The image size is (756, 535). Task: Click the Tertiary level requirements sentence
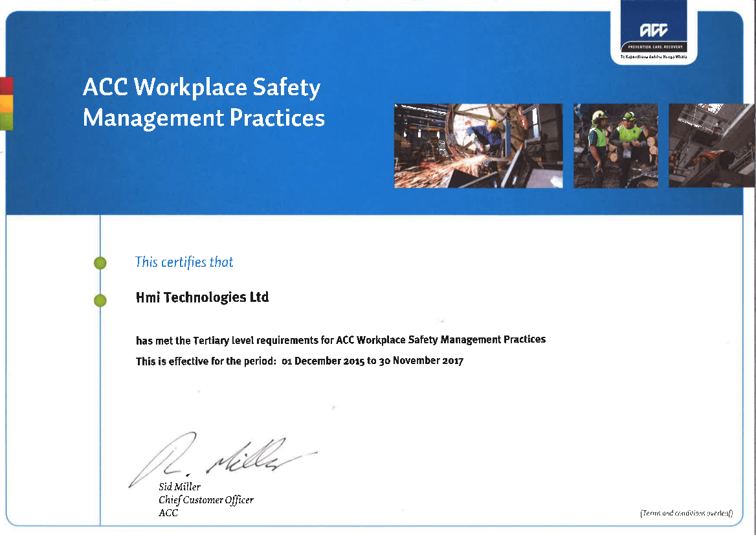pos(340,340)
